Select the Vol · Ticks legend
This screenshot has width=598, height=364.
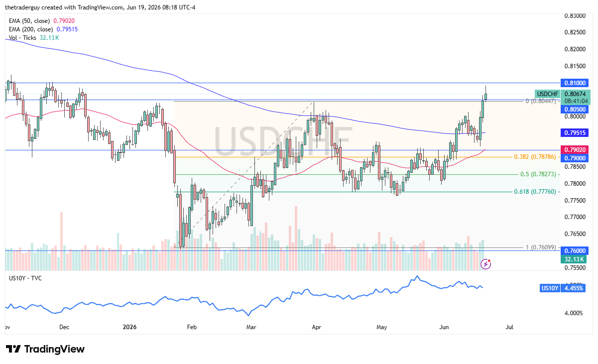point(34,38)
